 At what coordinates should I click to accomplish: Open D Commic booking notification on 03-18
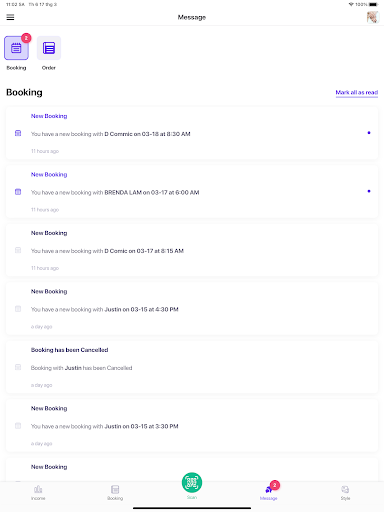click(192, 133)
